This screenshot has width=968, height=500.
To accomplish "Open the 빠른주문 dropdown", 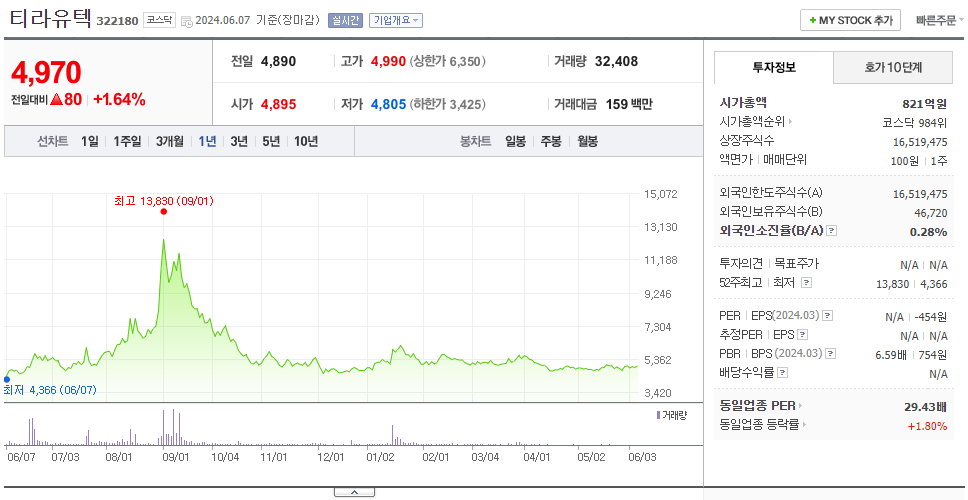I will [x=940, y=20].
